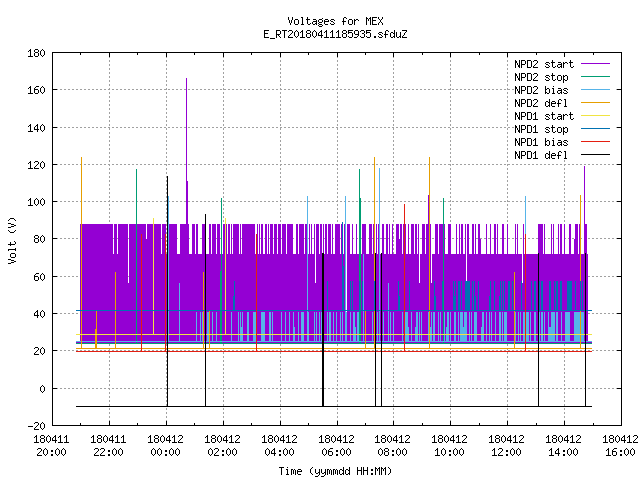Click the x-axis label 180412 06:00

pyautogui.click(x=336, y=446)
